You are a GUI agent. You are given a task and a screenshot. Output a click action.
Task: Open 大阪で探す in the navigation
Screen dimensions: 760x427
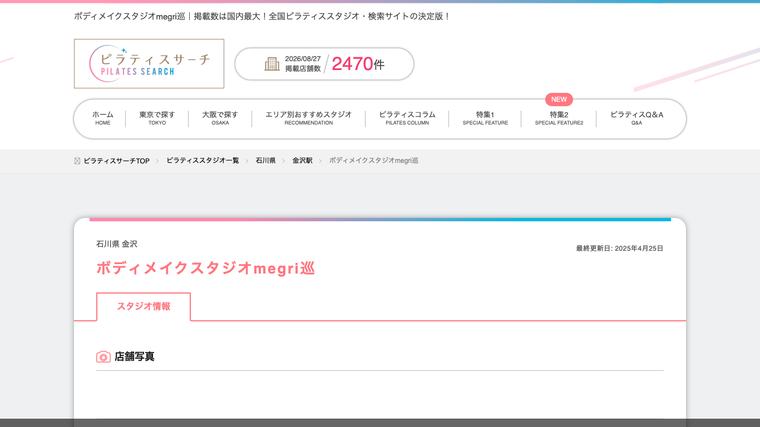(x=220, y=118)
